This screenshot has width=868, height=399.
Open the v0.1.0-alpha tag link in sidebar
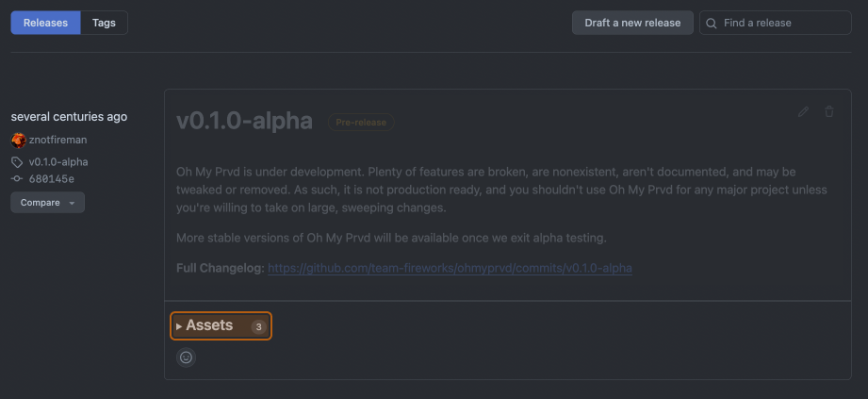click(58, 162)
